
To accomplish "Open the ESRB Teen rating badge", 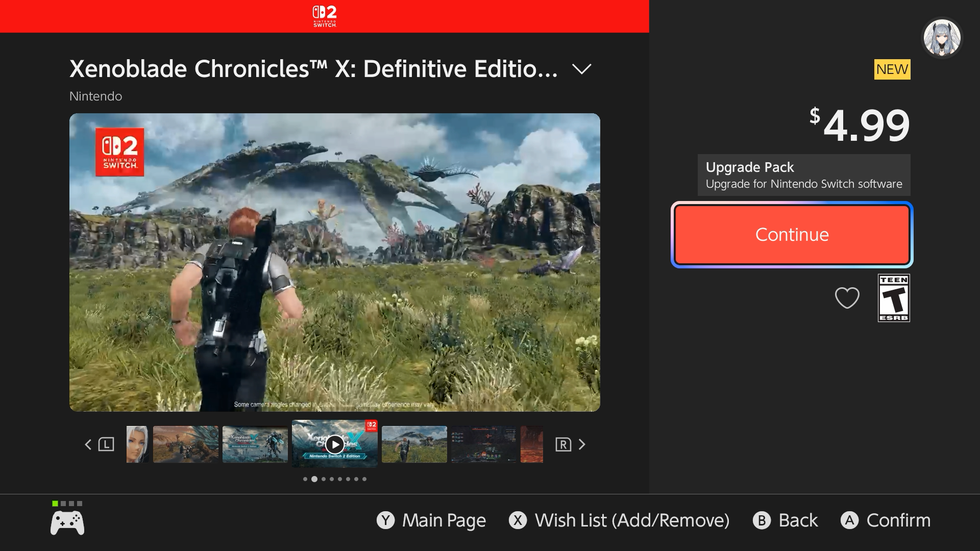I will pos(894,298).
